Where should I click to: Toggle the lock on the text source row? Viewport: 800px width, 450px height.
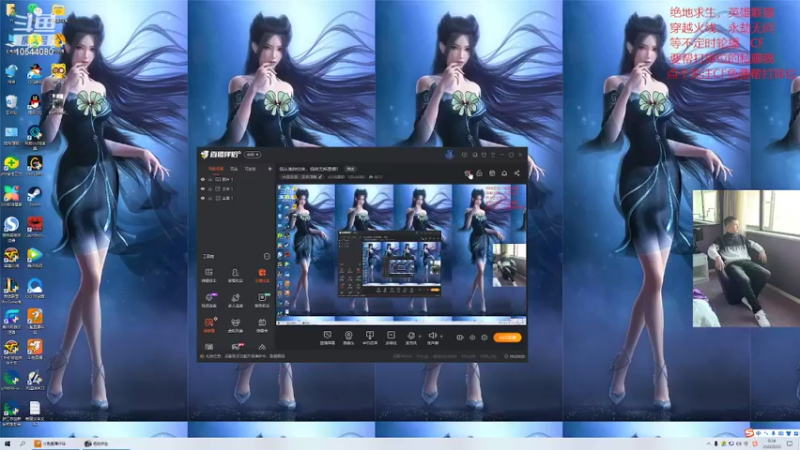click(210, 189)
